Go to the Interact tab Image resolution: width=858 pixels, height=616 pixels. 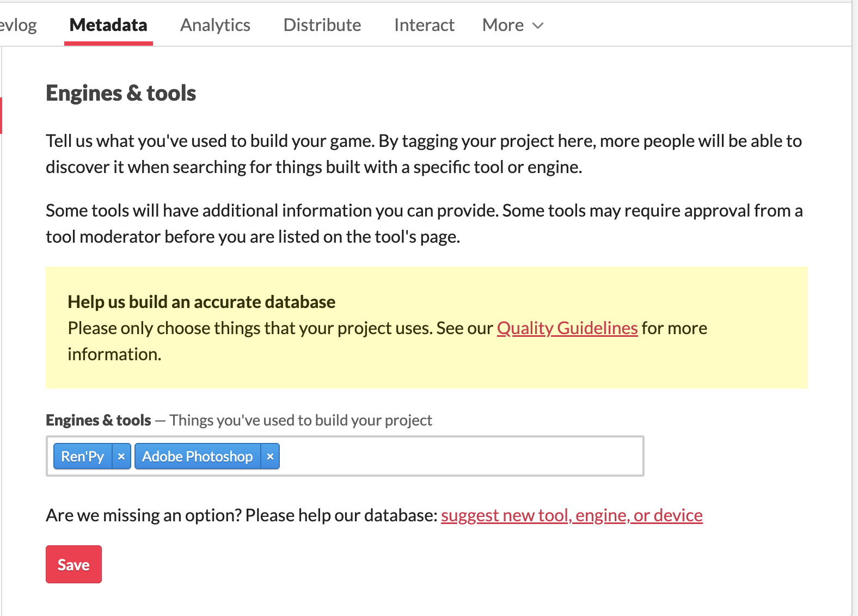pyautogui.click(x=424, y=25)
